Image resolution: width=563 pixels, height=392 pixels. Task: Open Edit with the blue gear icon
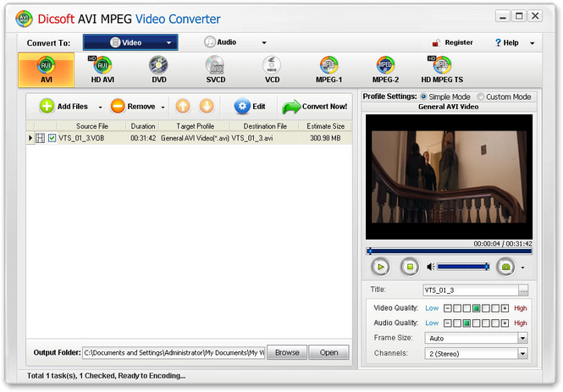(x=242, y=107)
